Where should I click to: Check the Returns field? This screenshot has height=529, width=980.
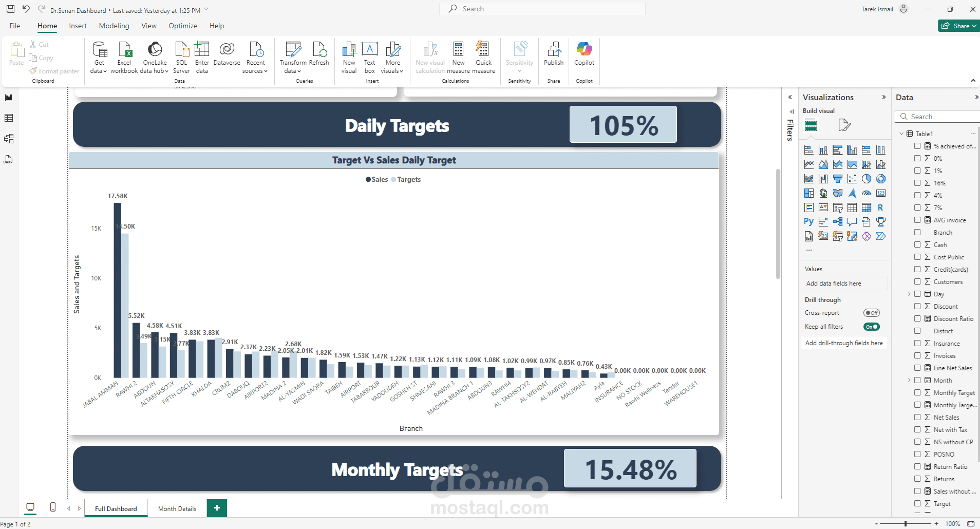[917, 479]
